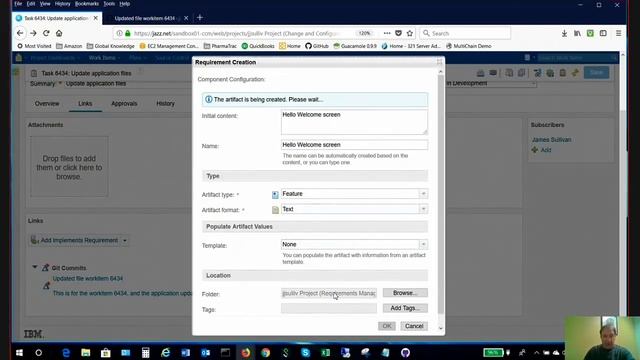Click the Save button on the work item
This screenshot has height=360, width=640.
coord(596,73)
